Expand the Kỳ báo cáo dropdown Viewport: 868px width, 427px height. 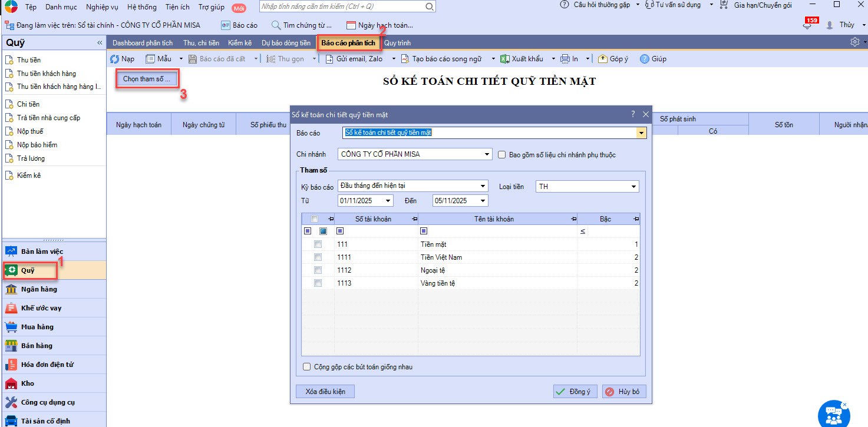click(483, 186)
